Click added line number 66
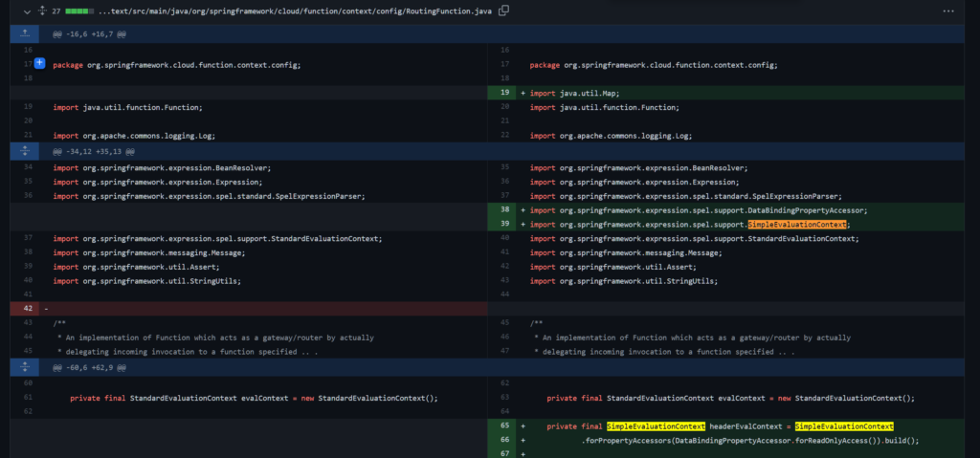The width and height of the screenshot is (980, 458). [x=505, y=441]
